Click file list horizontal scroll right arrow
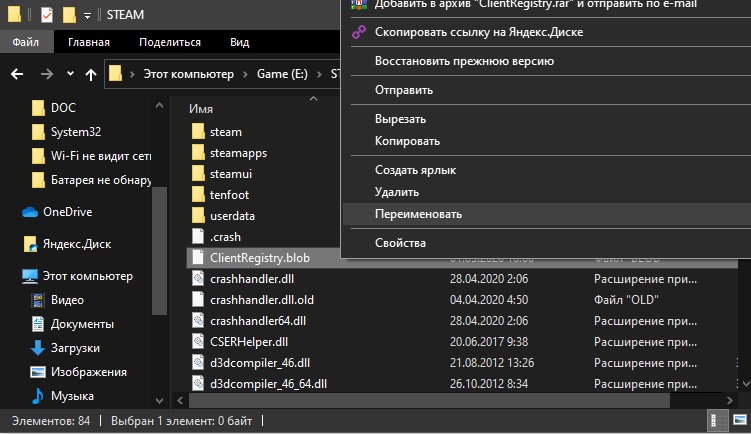The height and width of the screenshot is (434, 751). coord(729,400)
